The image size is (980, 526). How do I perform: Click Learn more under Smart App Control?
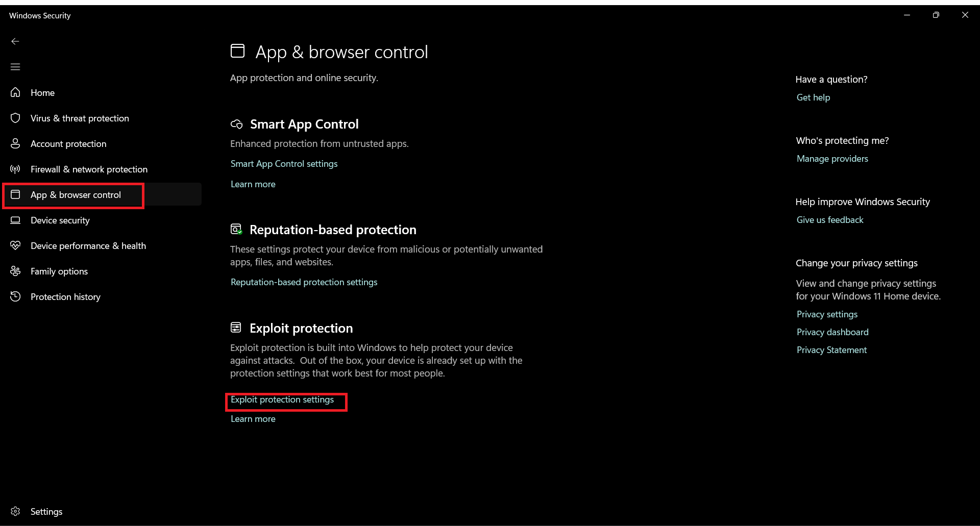pyautogui.click(x=253, y=184)
